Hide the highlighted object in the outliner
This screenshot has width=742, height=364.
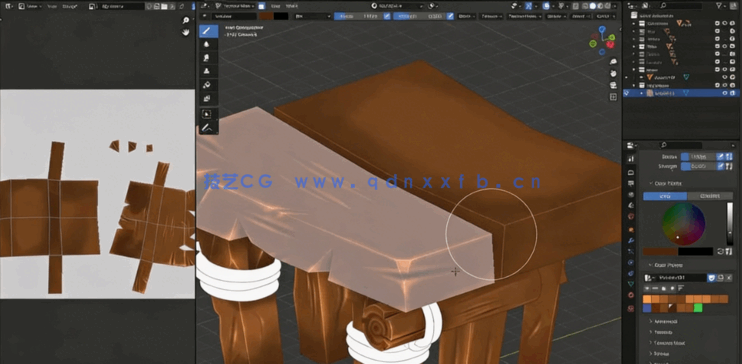[724, 93]
